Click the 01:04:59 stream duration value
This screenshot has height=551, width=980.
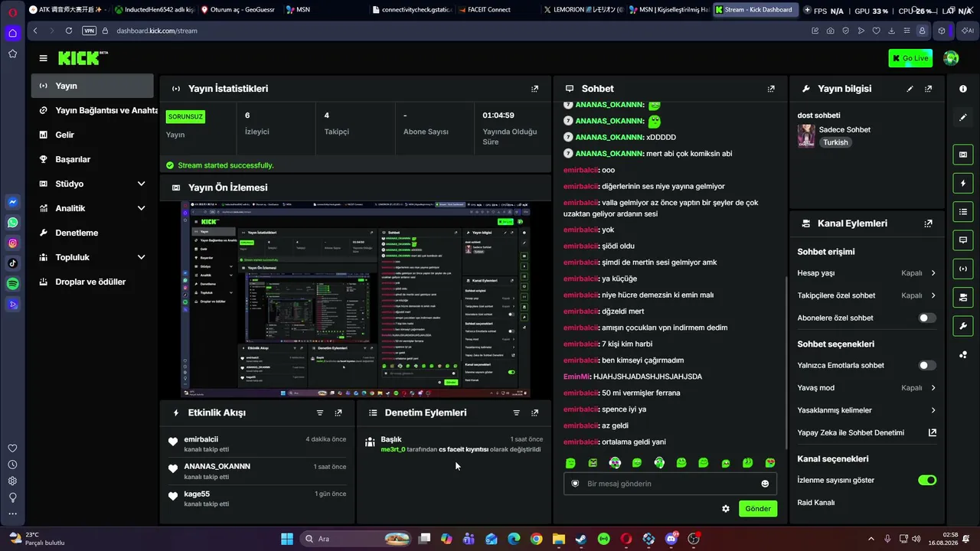(x=498, y=116)
